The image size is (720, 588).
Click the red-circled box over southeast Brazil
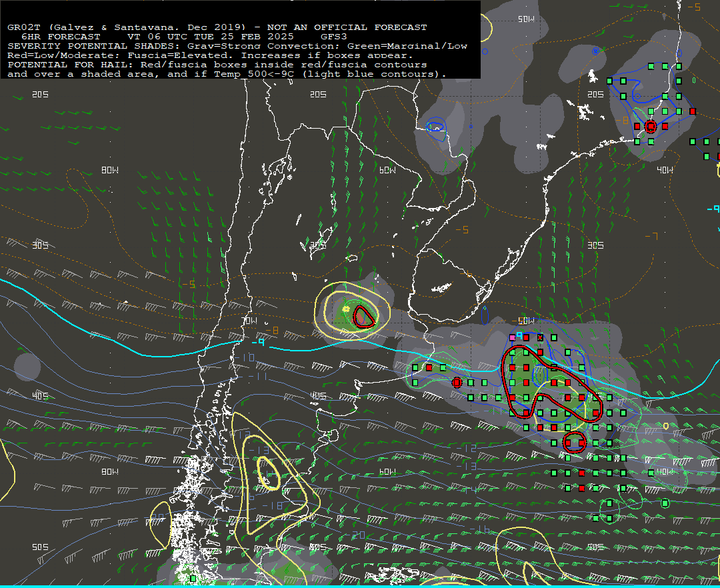[x=650, y=126]
